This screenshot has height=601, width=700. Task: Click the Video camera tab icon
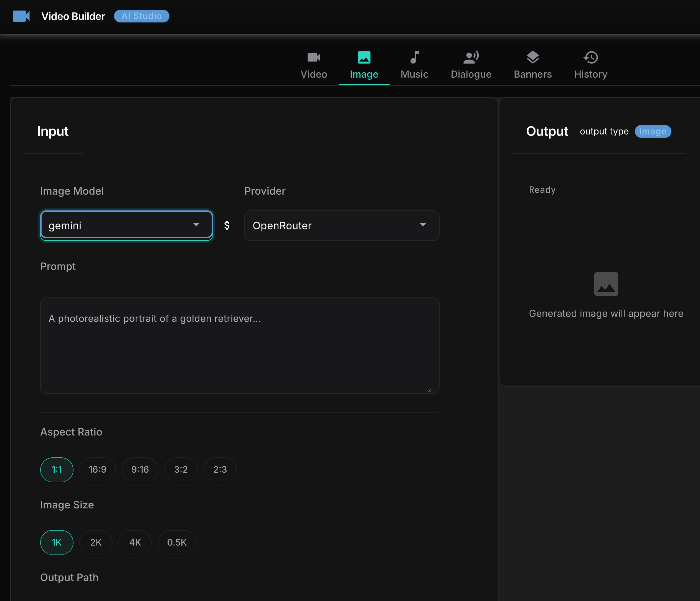[x=313, y=57]
